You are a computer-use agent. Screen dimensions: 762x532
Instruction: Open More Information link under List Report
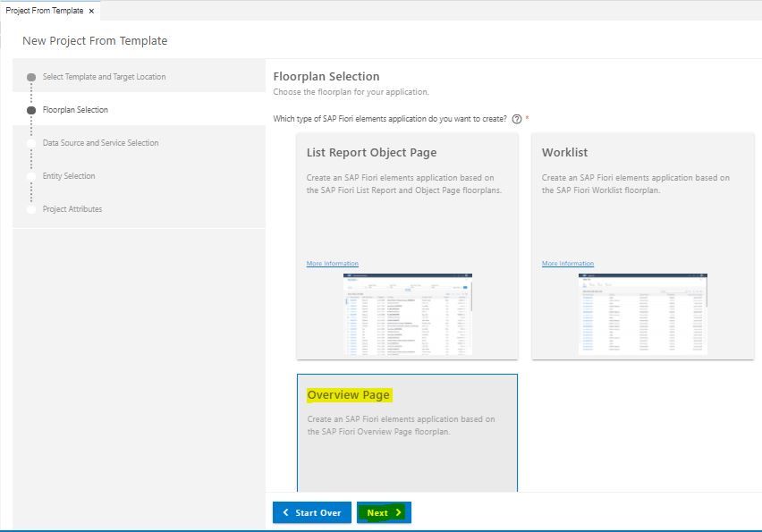pos(333,264)
